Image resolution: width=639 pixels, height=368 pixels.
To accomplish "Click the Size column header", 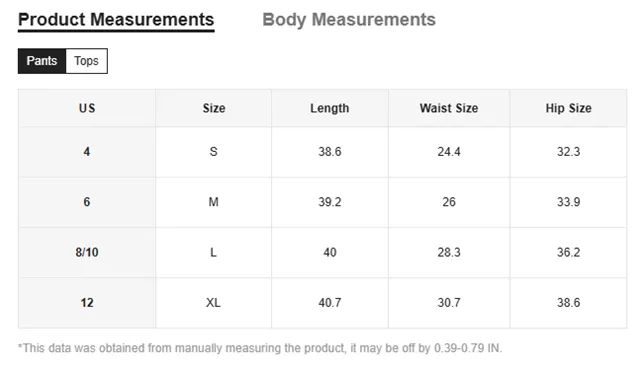I will (214, 108).
